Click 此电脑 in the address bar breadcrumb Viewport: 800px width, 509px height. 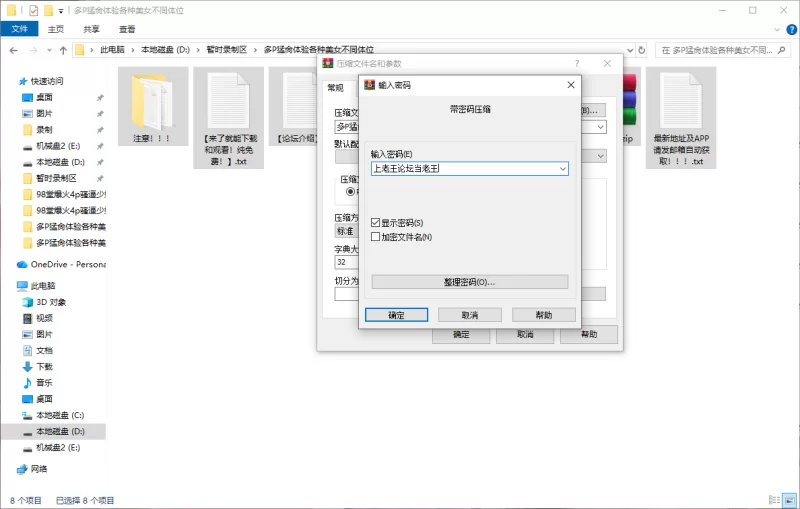tap(112, 50)
